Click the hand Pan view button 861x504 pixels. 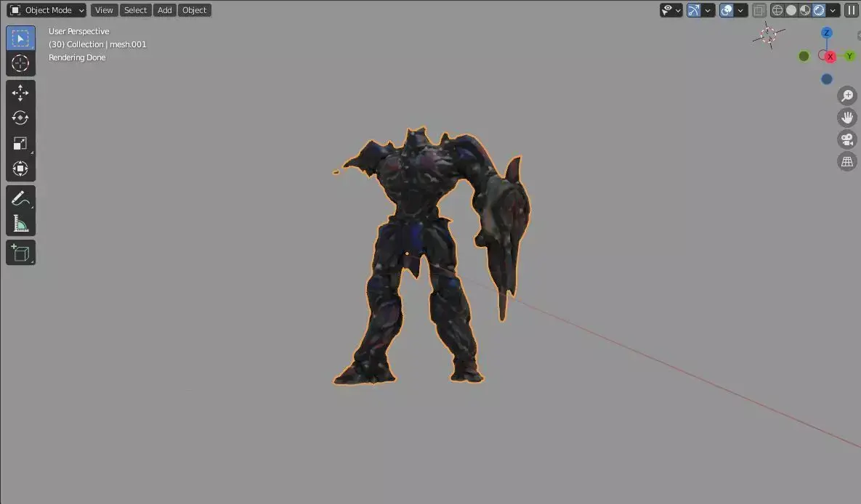(x=847, y=118)
